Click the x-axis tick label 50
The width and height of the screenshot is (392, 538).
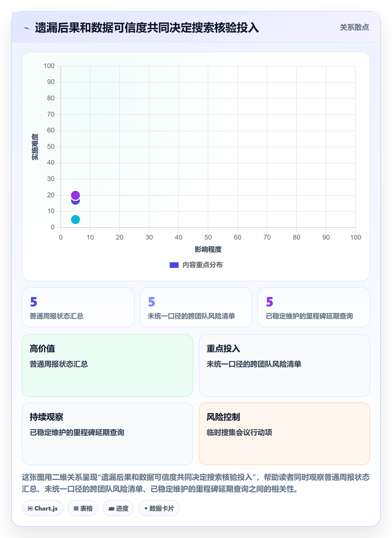point(208,237)
